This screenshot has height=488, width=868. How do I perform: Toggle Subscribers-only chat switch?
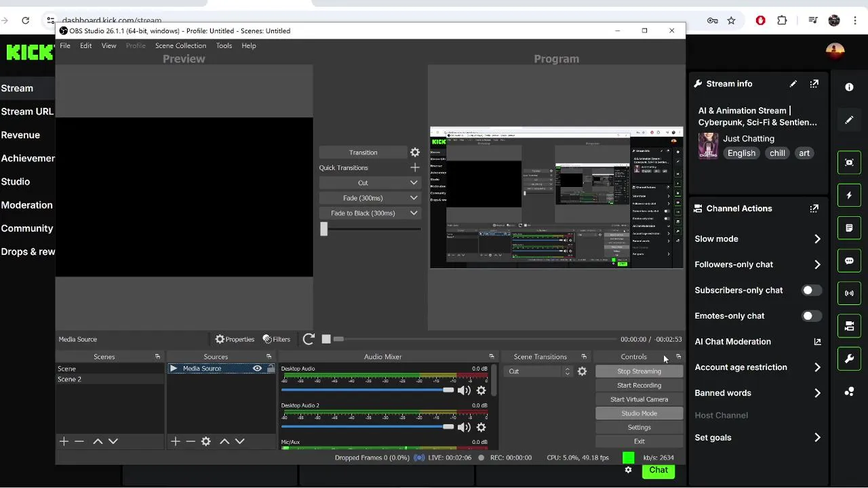[812, 290]
